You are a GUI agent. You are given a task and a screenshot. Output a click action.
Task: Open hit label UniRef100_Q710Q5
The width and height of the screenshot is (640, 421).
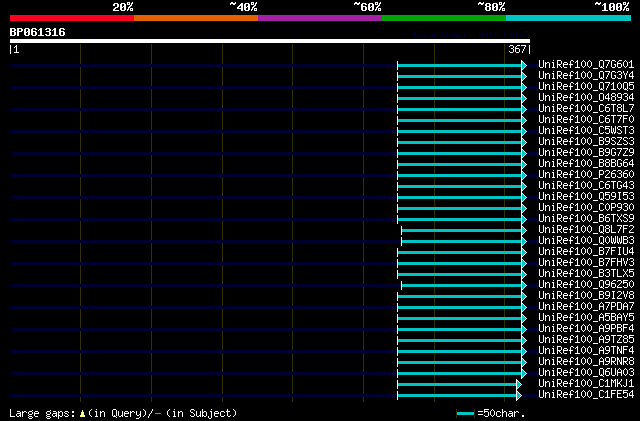click(x=586, y=86)
